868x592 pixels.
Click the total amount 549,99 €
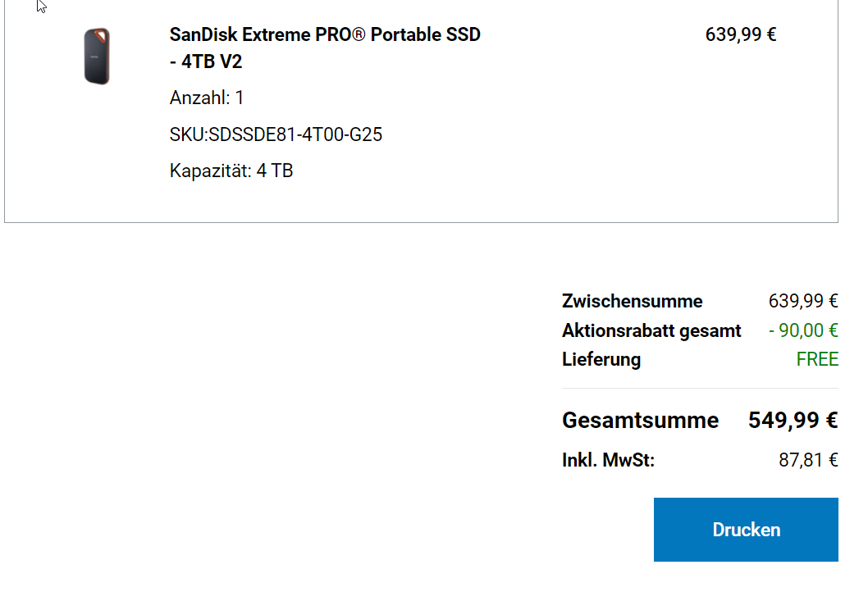[x=793, y=421]
